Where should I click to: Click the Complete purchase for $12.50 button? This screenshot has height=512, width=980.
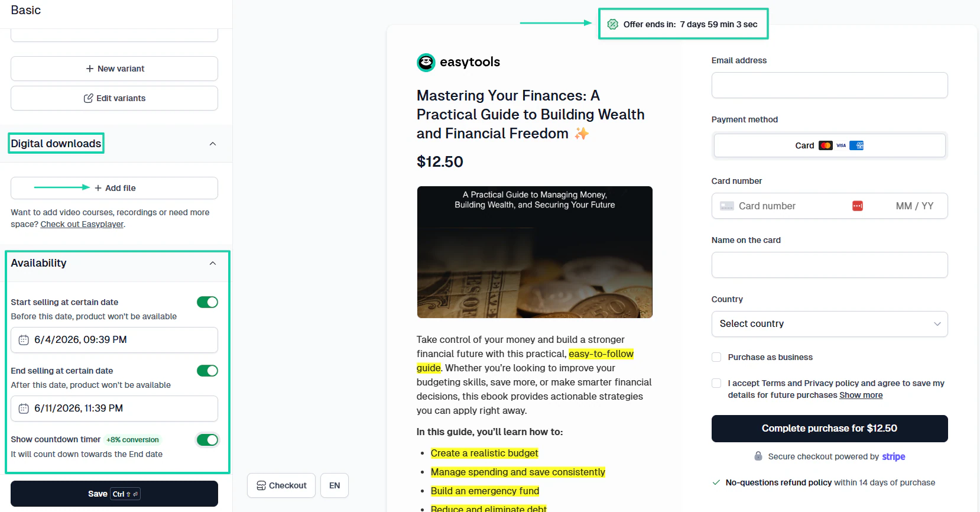tap(829, 429)
